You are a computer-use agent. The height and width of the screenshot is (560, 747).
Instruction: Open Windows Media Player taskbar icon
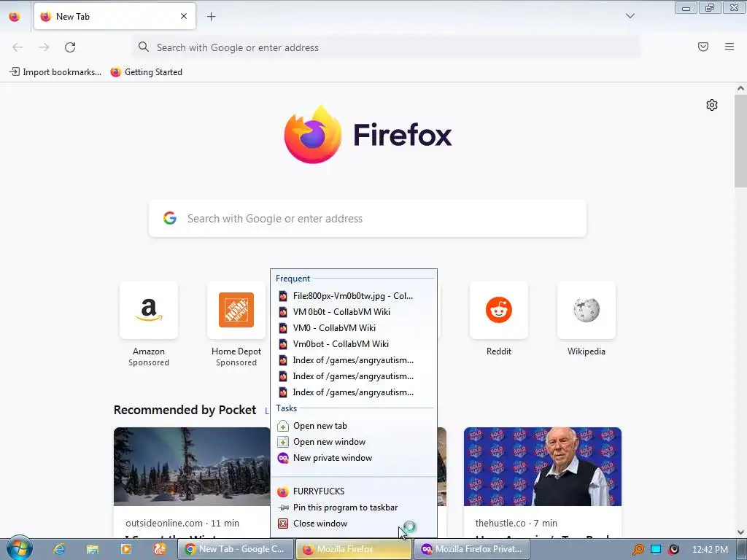(125, 549)
